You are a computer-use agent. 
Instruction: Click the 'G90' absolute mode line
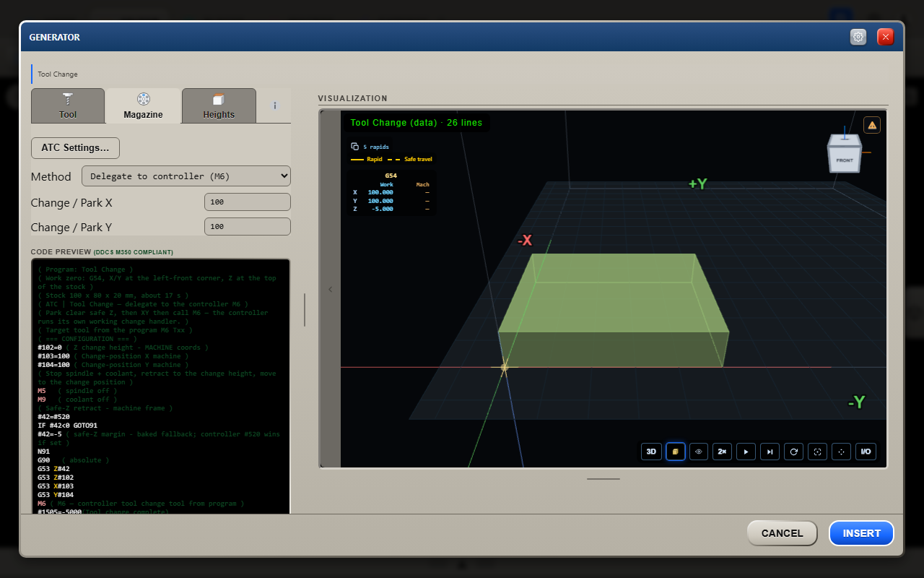click(73, 460)
